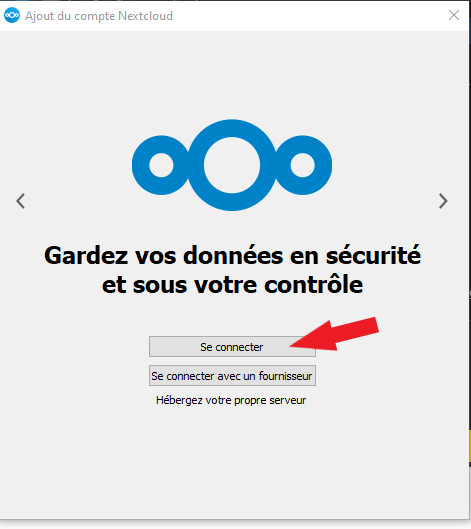Click the headline Gardez vos données en sécurité
This screenshot has height=529, width=471.
point(232,255)
